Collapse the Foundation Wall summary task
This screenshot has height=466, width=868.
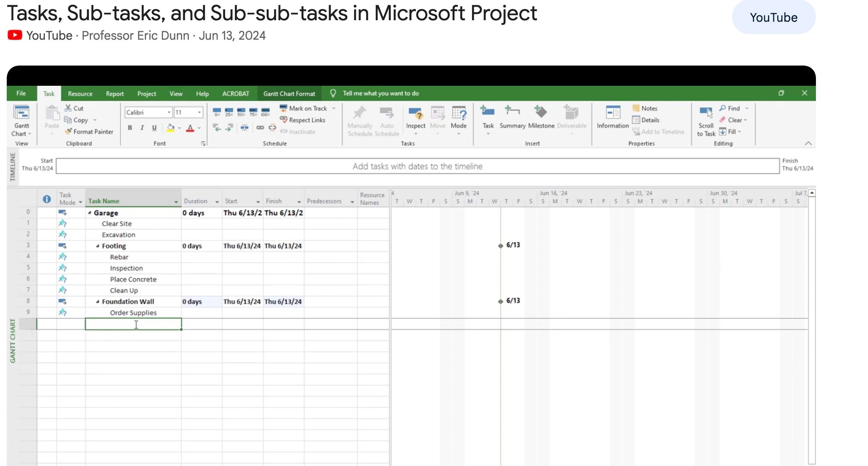coord(98,302)
